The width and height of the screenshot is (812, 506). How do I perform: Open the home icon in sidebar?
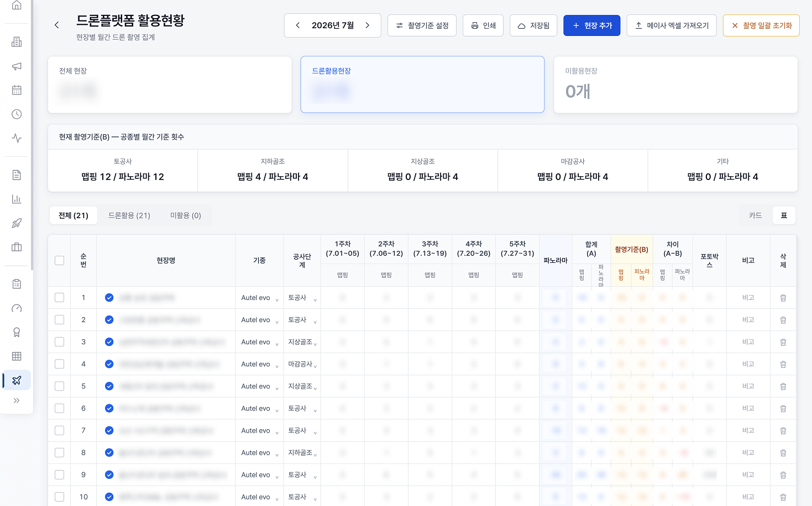click(17, 6)
